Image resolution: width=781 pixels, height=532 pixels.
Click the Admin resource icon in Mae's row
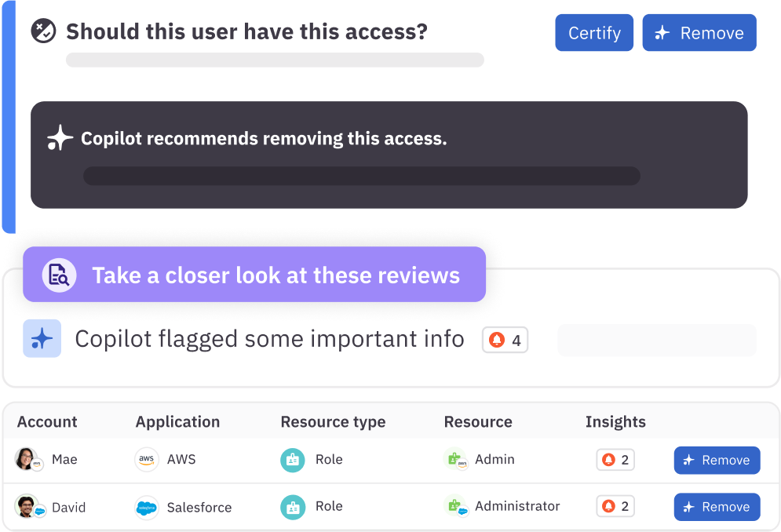tap(454, 459)
